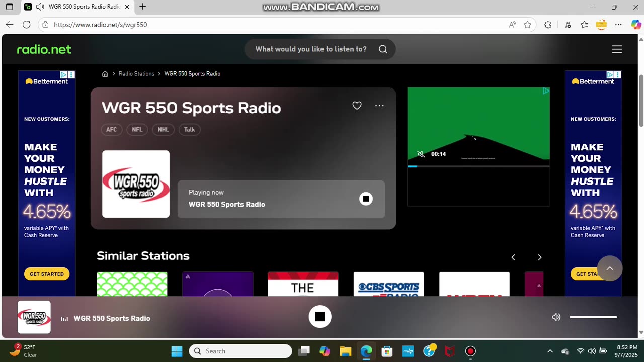Click the taskbar Search box
Screen dimensions: 644x362
click(240, 351)
